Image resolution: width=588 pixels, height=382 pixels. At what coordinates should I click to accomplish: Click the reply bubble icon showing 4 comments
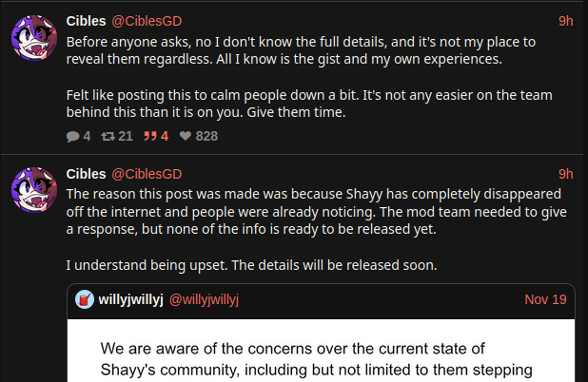coord(73,136)
